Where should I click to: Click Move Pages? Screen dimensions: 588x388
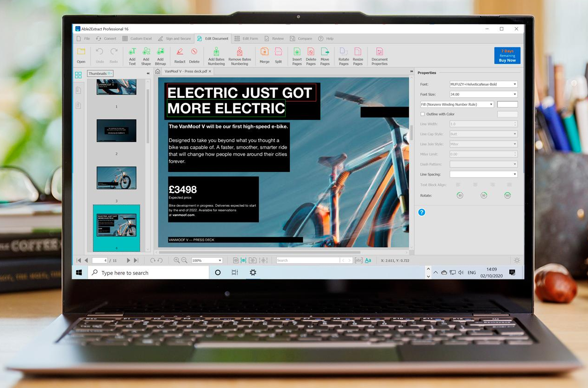325,56
